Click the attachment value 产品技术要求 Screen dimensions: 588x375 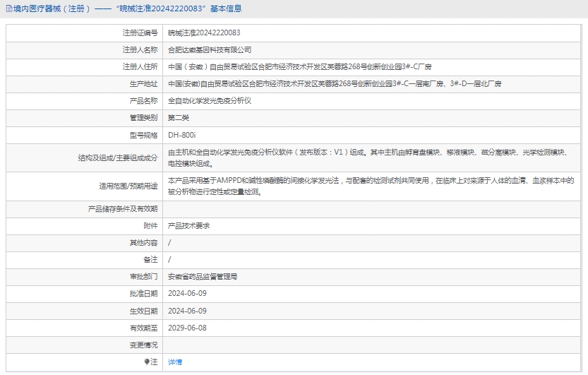tap(188, 226)
